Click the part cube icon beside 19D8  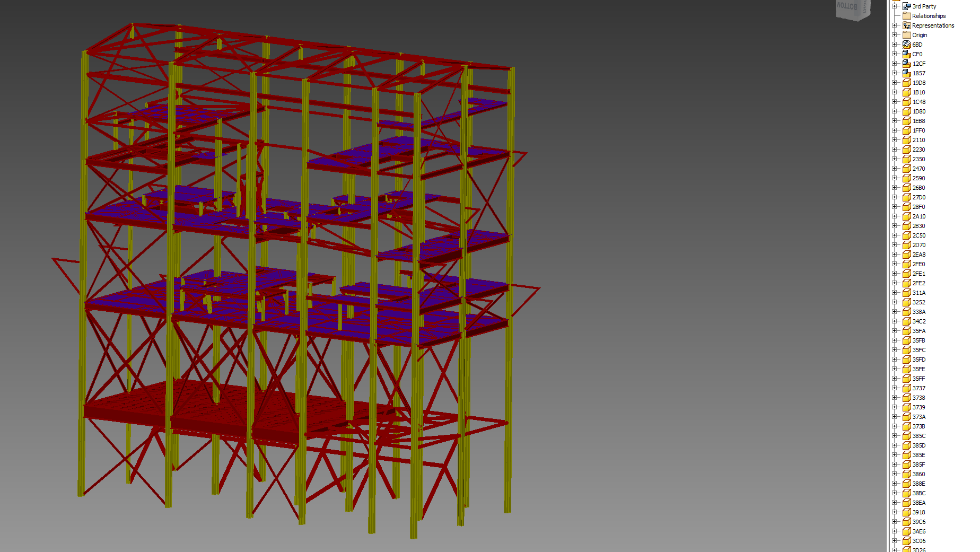pyautogui.click(x=906, y=82)
